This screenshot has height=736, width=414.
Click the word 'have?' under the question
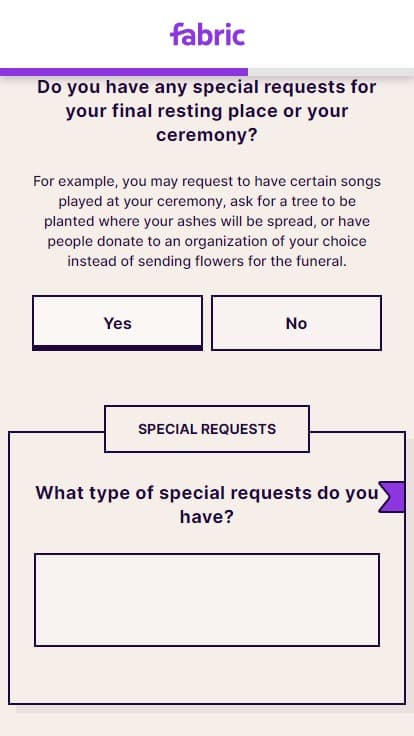(207, 517)
